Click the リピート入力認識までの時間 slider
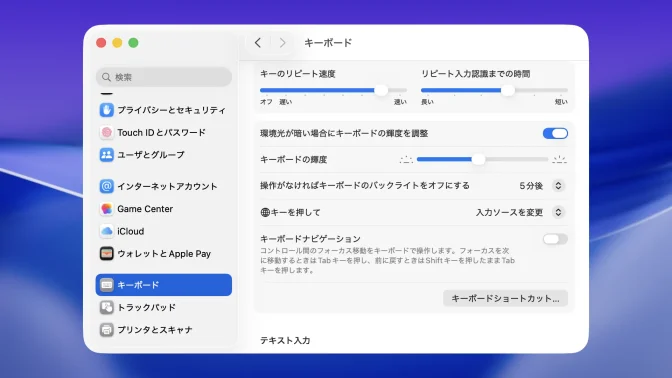Viewport: 672px width, 378px height. 494,90
